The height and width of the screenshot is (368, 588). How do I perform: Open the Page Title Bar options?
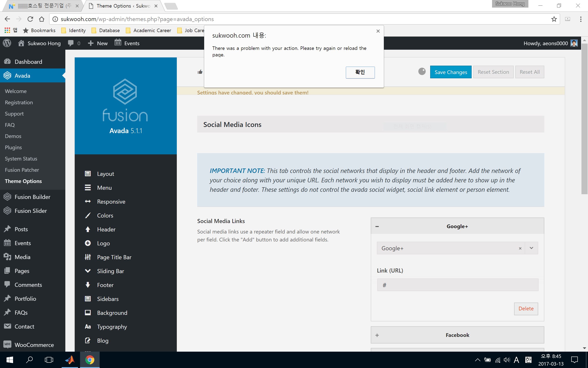coord(126,257)
